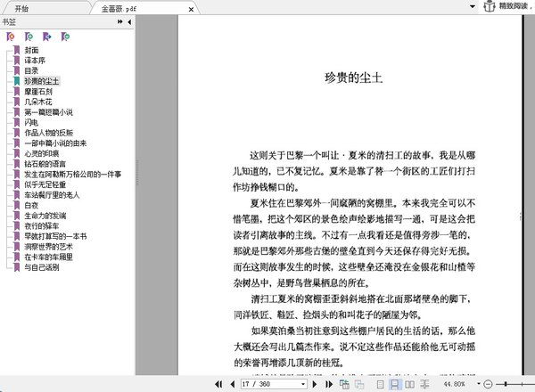Open the 几朵木花 bookmark

pyautogui.click(x=38, y=102)
